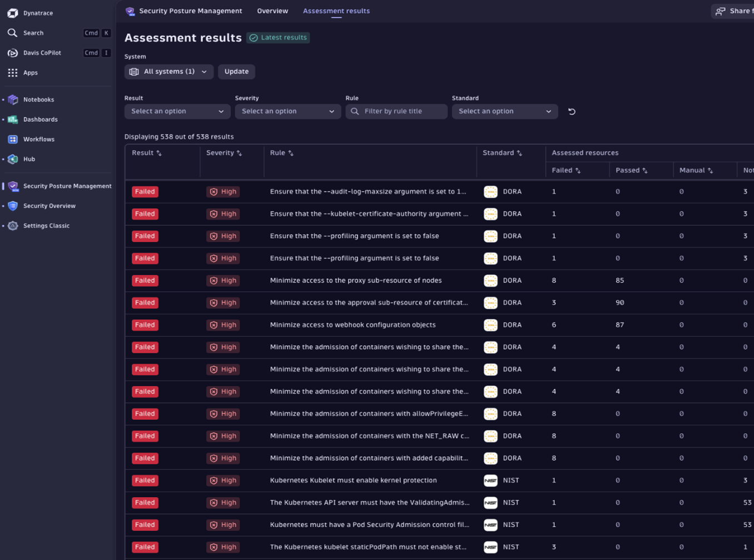754x560 pixels.
Task: Select the Assessment results tab
Action: click(336, 11)
